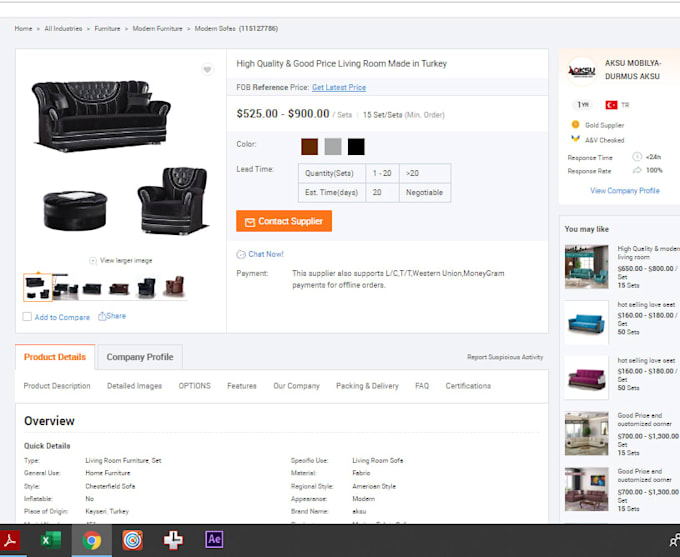The image size is (680, 557).
Task: Open the maroon corner sofa recommendation image
Action: pyautogui.click(x=586, y=489)
